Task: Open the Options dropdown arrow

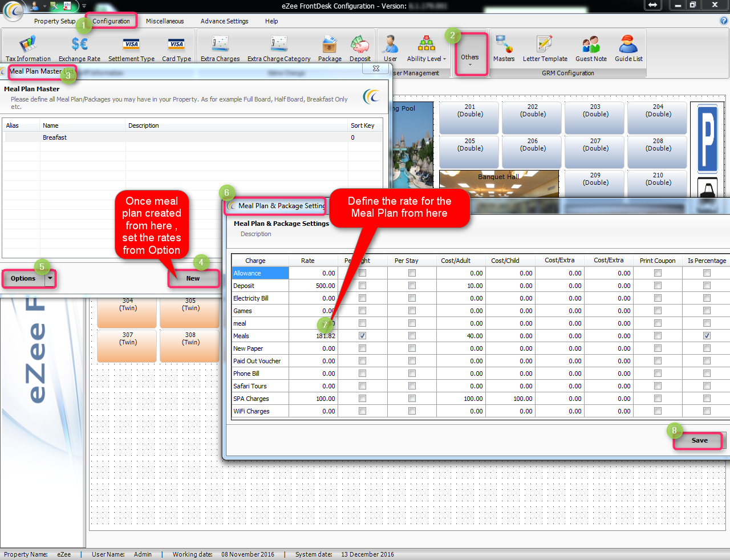Action: coord(50,278)
